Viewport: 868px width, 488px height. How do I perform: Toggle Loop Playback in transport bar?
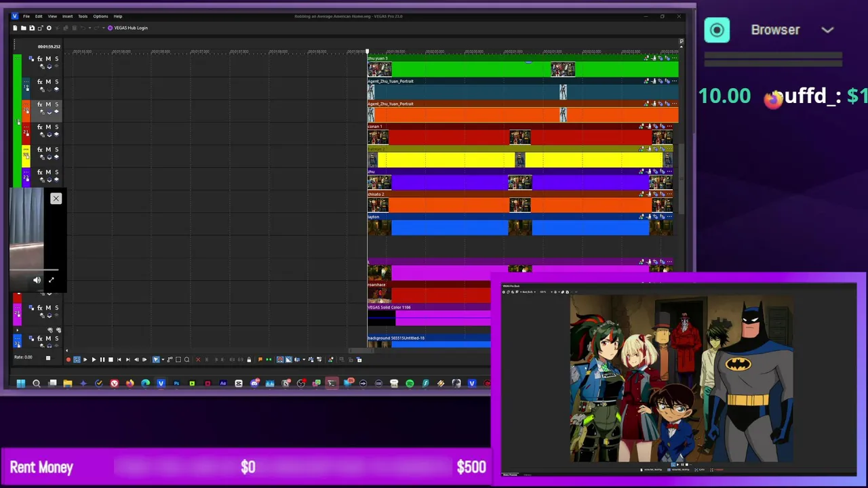77,359
